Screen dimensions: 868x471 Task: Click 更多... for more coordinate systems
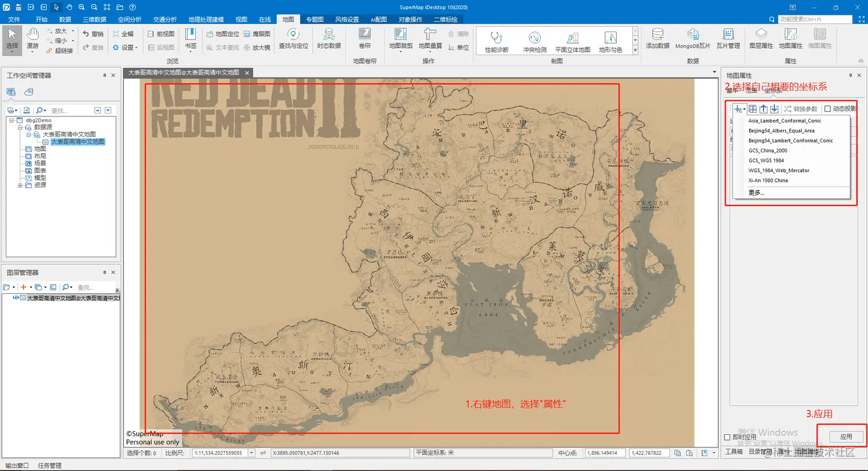click(x=756, y=193)
